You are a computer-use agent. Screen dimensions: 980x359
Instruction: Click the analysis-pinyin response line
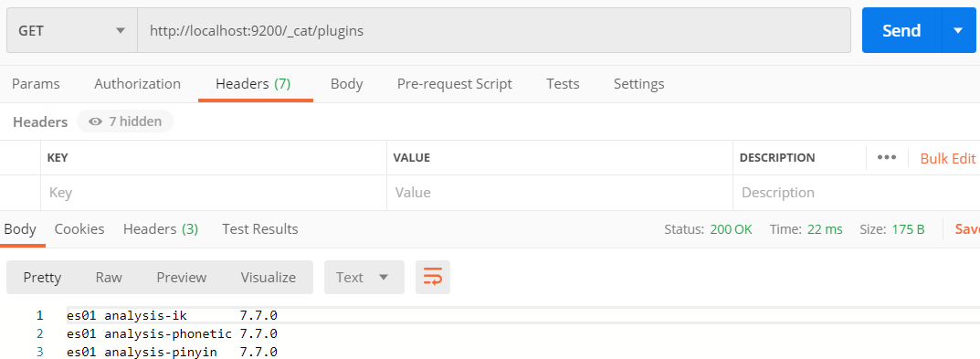pos(172,352)
